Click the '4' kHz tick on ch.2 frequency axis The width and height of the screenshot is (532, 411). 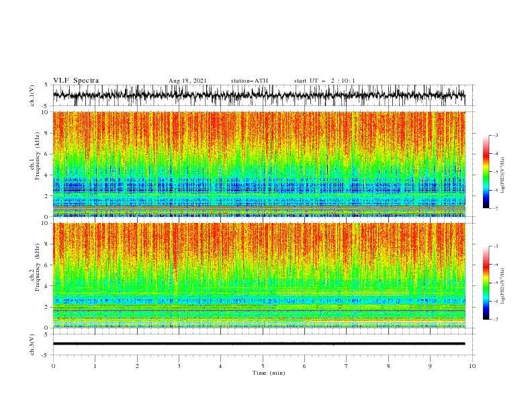[47, 286]
